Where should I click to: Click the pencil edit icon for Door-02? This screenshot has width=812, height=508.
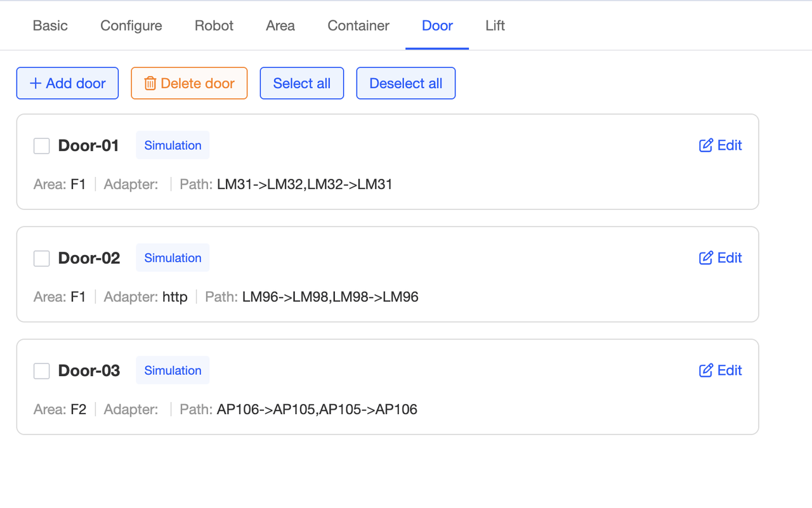coord(705,258)
